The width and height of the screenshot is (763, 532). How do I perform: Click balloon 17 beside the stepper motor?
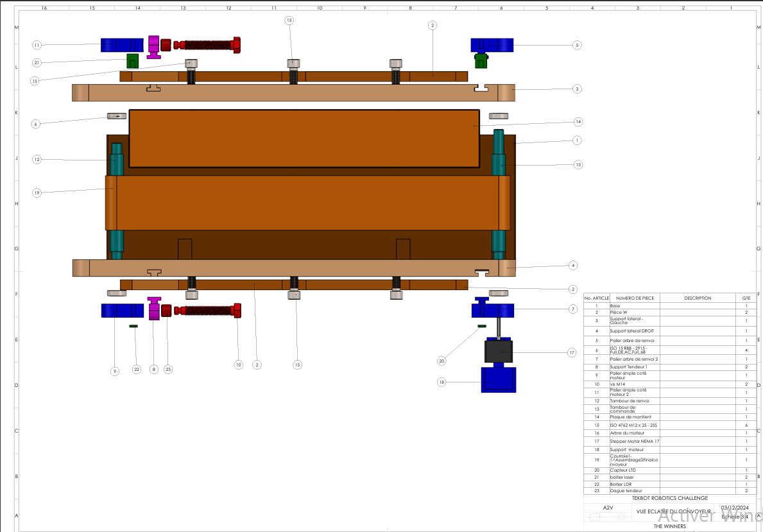click(x=571, y=352)
